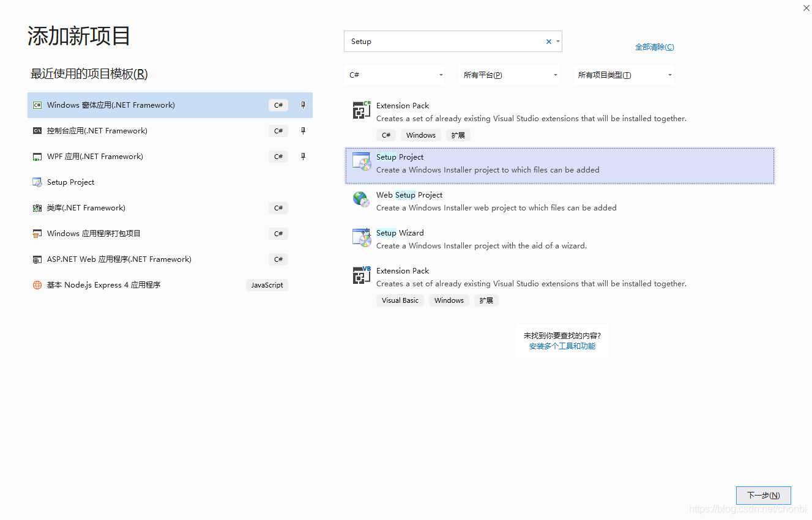The height and width of the screenshot is (520, 812).
Task: Click Install more tools and features link
Action: click(x=562, y=346)
